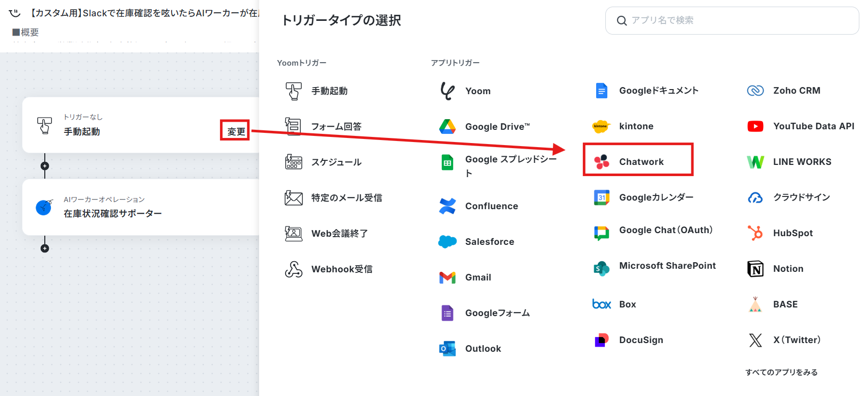Click the Googleドキュメント label
The width and height of the screenshot is (868, 396).
point(659,91)
